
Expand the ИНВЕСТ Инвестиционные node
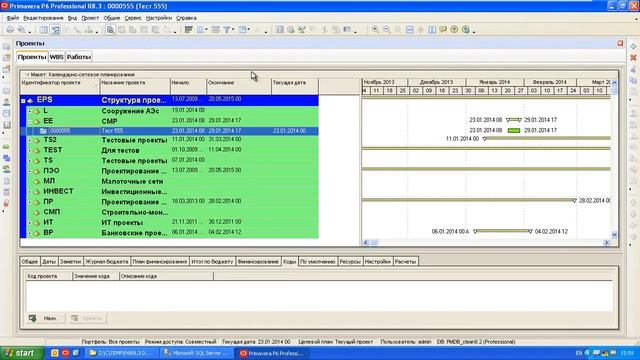(29, 191)
